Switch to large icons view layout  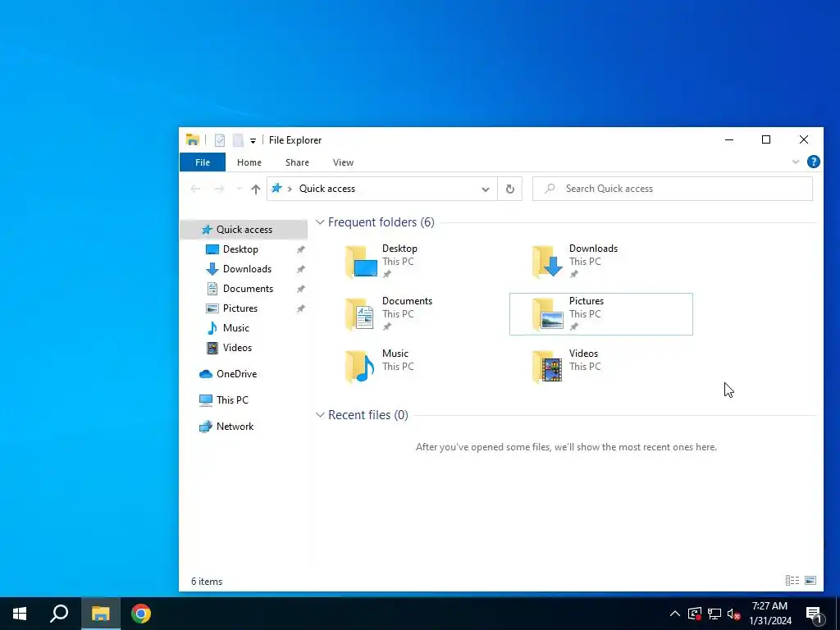pyautogui.click(x=810, y=580)
